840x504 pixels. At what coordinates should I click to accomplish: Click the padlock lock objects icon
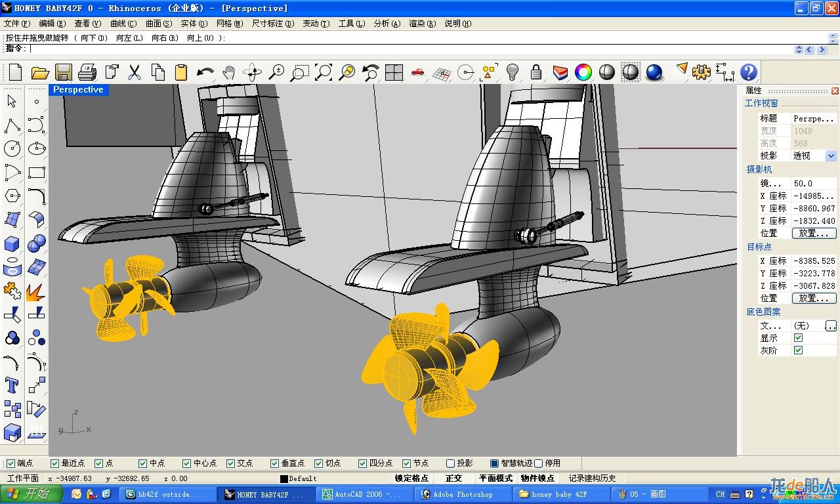click(536, 72)
